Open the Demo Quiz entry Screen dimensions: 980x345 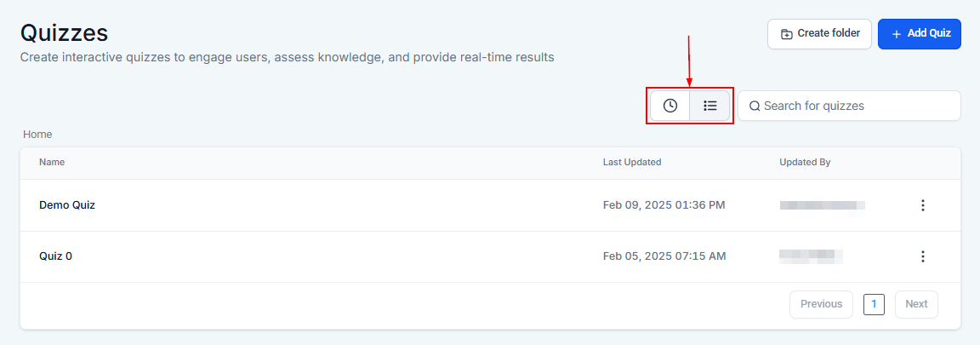tap(67, 204)
